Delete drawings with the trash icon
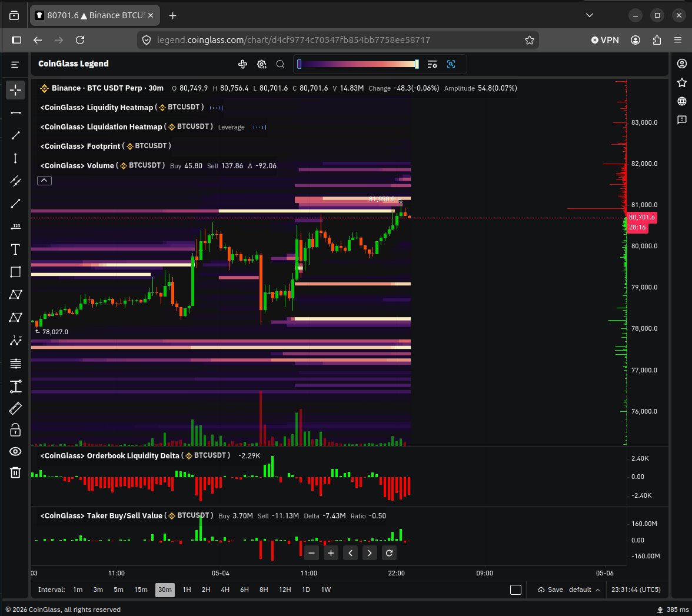Viewport: 692px width, 616px height. (15, 472)
